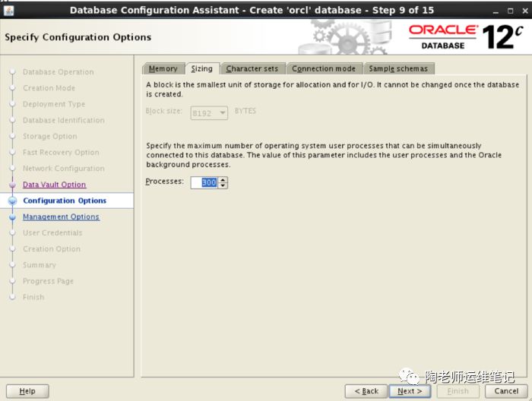The image size is (532, 401).
Task: Click the Back button
Action: (x=366, y=391)
